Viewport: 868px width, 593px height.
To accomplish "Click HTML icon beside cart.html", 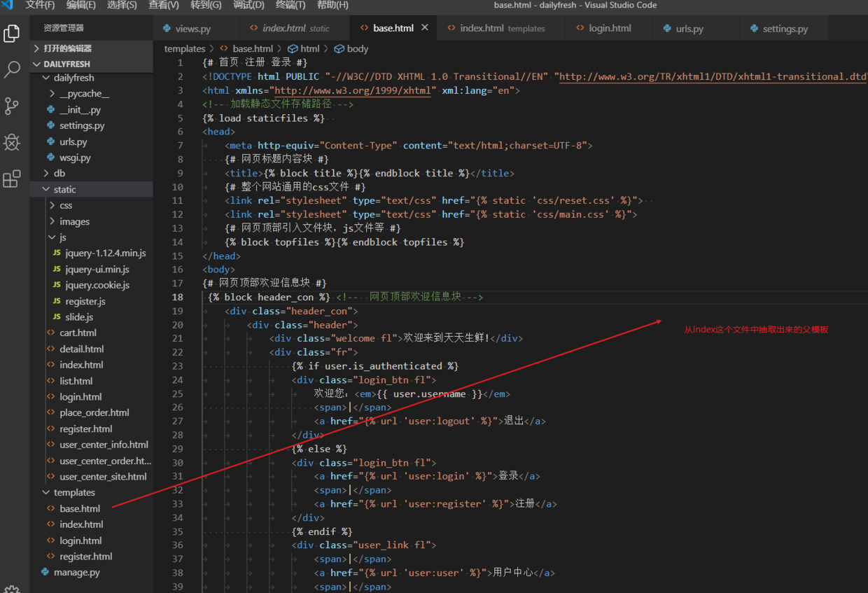I will click(50, 333).
